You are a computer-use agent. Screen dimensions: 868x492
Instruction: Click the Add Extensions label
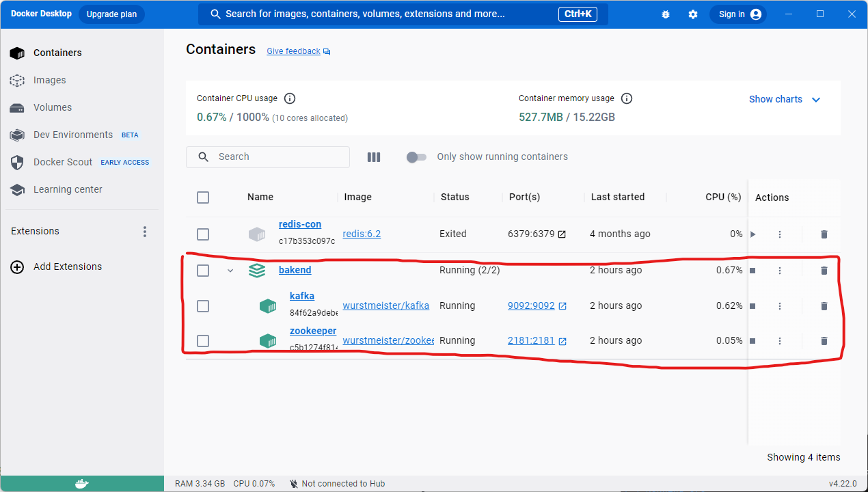click(x=68, y=267)
